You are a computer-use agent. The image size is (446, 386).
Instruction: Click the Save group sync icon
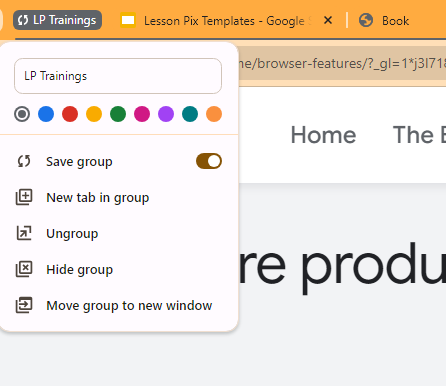[24, 161]
